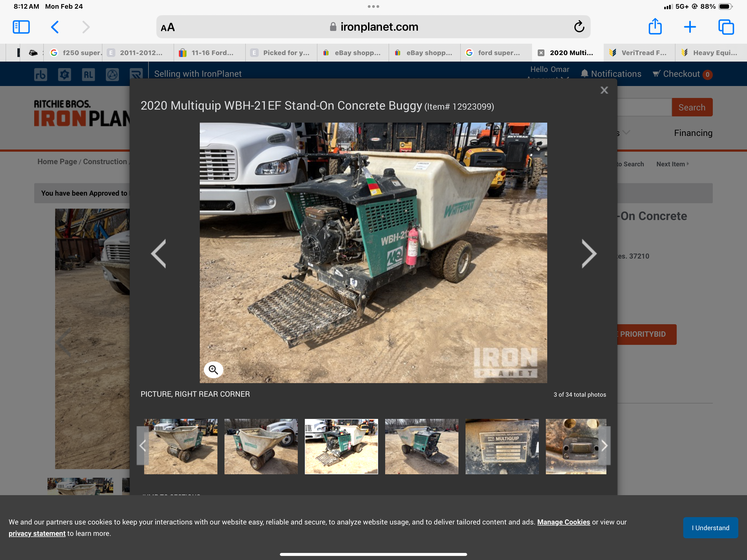The image size is (747, 560).
Task: Open the AA reader and text menu
Action: pyautogui.click(x=168, y=27)
